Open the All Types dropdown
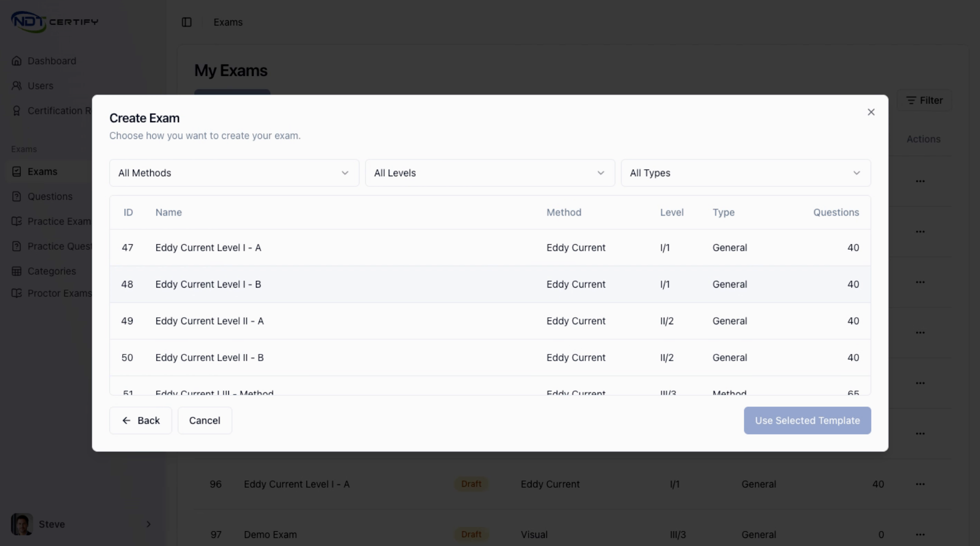 coord(746,173)
